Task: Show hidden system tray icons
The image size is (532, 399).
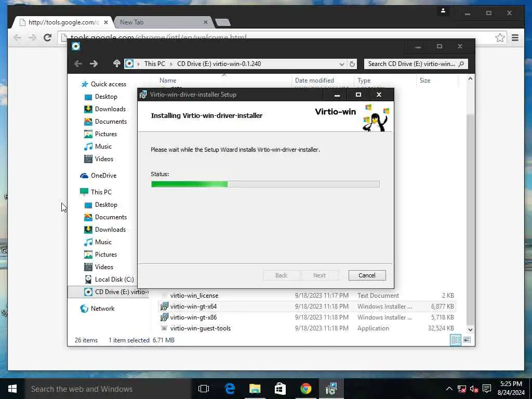Action: point(449,389)
